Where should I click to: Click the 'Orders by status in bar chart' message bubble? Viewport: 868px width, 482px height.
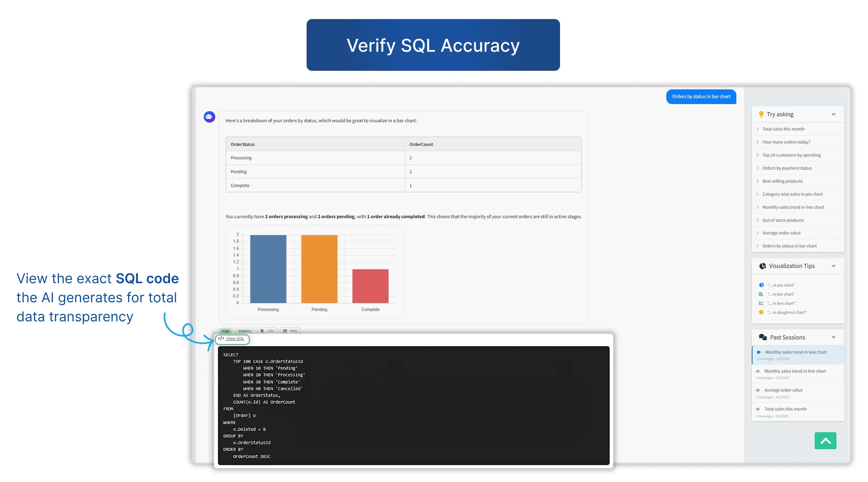click(x=701, y=97)
